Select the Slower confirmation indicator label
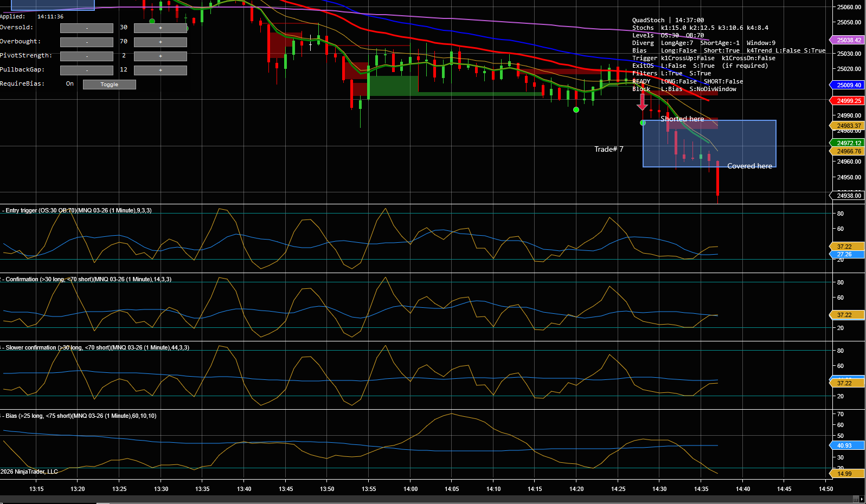Viewport: 866px width, 504px height. 95,347
